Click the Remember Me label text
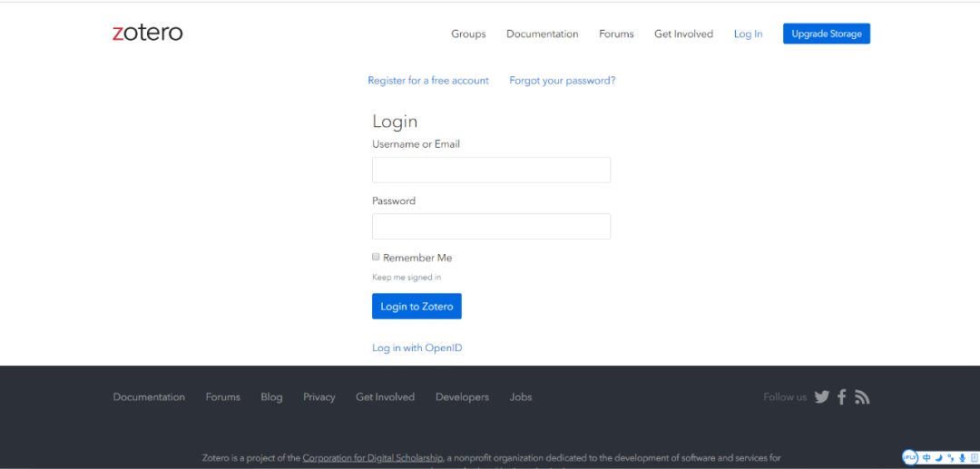This screenshot has width=980, height=469. point(417,258)
